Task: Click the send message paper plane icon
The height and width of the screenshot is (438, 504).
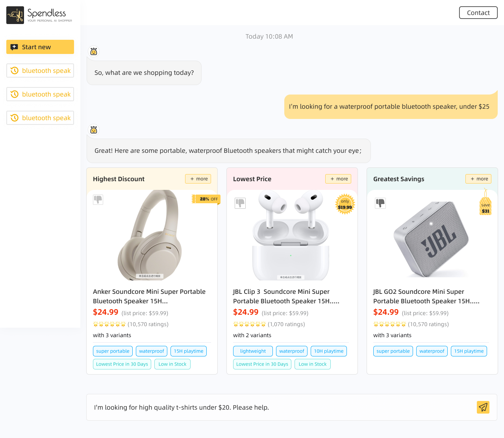Action: coord(483,407)
